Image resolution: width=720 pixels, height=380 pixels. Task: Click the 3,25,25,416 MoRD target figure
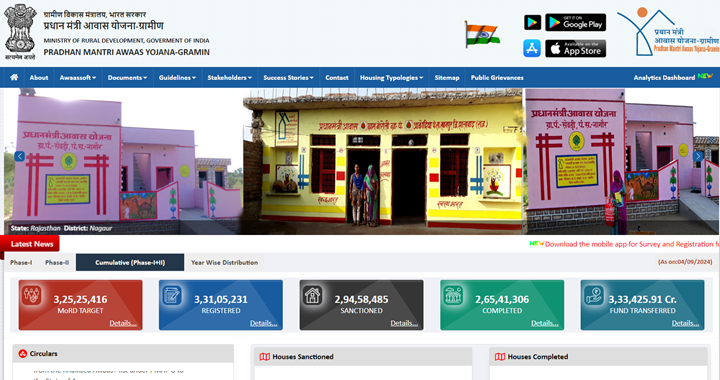click(x=80, y=299)
